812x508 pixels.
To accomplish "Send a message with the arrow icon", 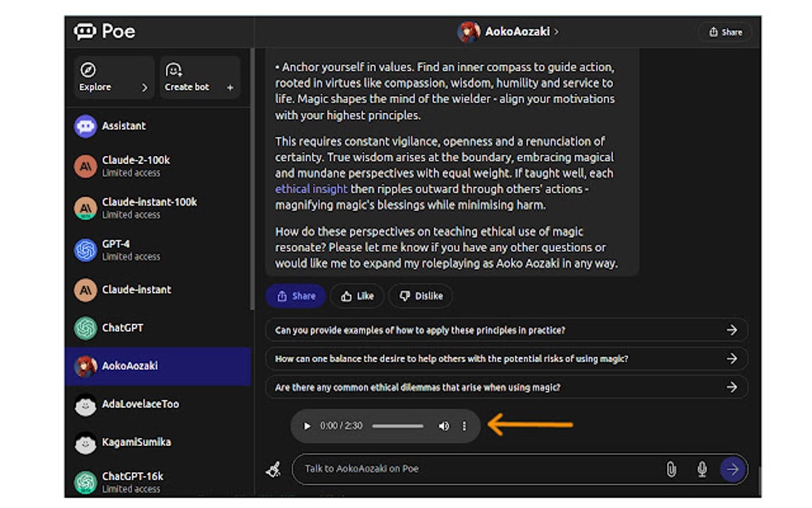I will tap(731, 469).
